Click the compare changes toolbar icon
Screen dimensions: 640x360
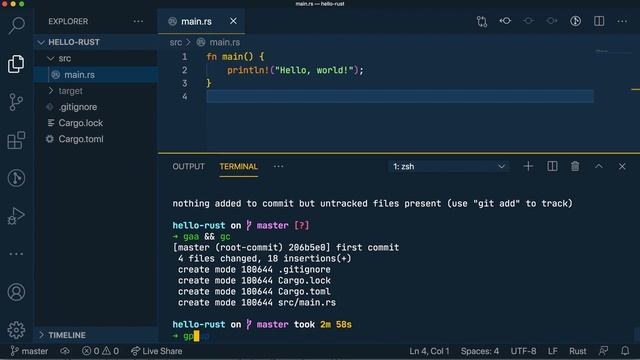tap(482, 21)
